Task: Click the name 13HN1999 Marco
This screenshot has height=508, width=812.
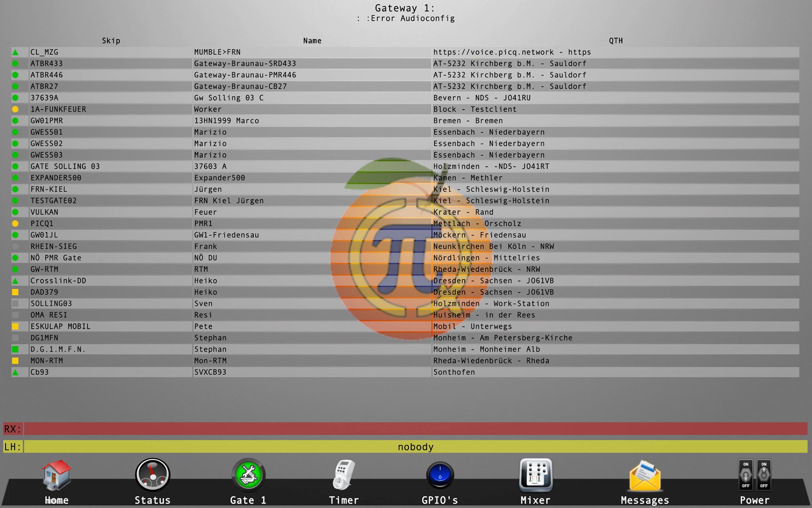Action: [x=226, y=121]
